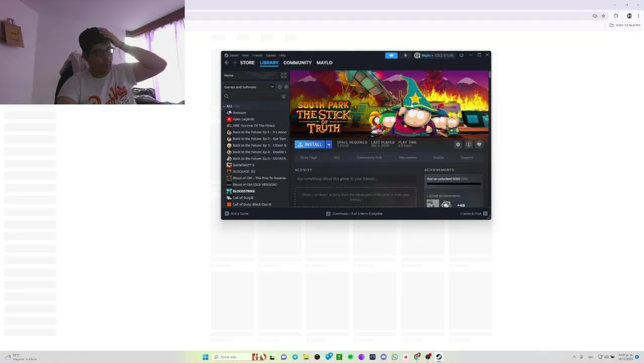
Task: Toggle the game's favorite heart icon
Action: (x=479, y=145)
